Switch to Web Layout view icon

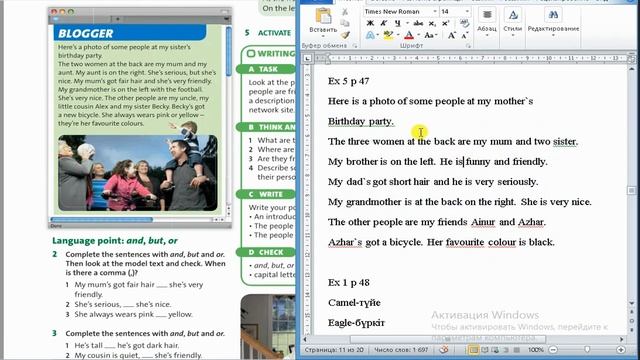click(495, 350)
